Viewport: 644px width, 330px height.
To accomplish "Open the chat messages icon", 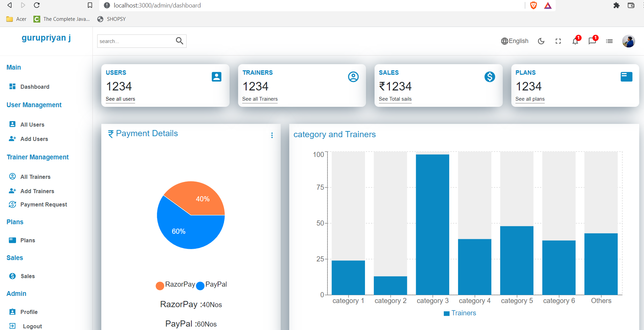I will coord(592,41).
